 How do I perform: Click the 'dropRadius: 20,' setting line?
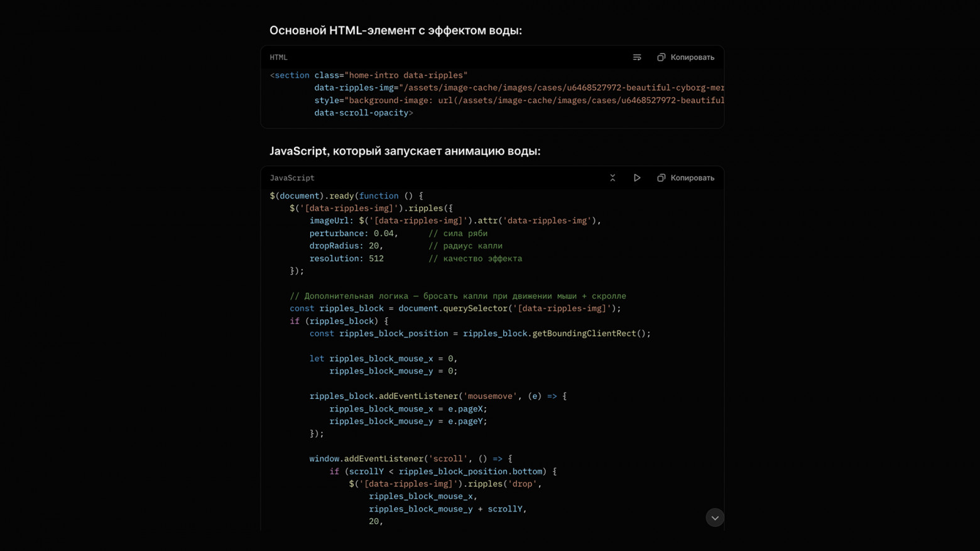pos(346,246)
